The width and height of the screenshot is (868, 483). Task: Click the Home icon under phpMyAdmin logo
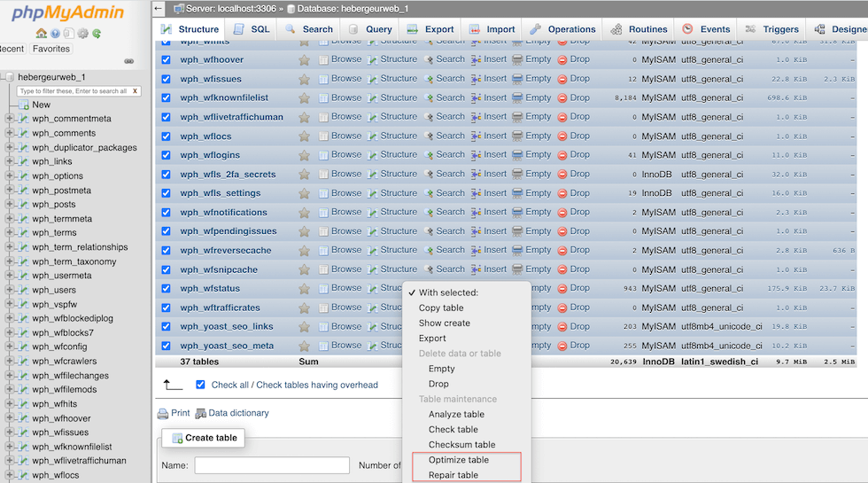tap(41, 34)
